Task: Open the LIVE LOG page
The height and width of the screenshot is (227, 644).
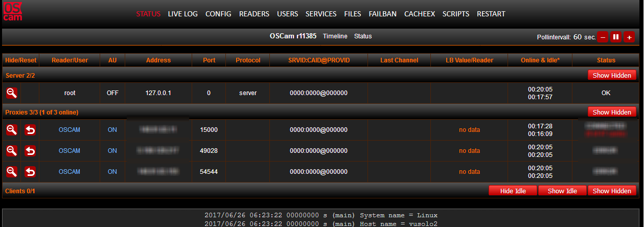Action: pos(182,14)
